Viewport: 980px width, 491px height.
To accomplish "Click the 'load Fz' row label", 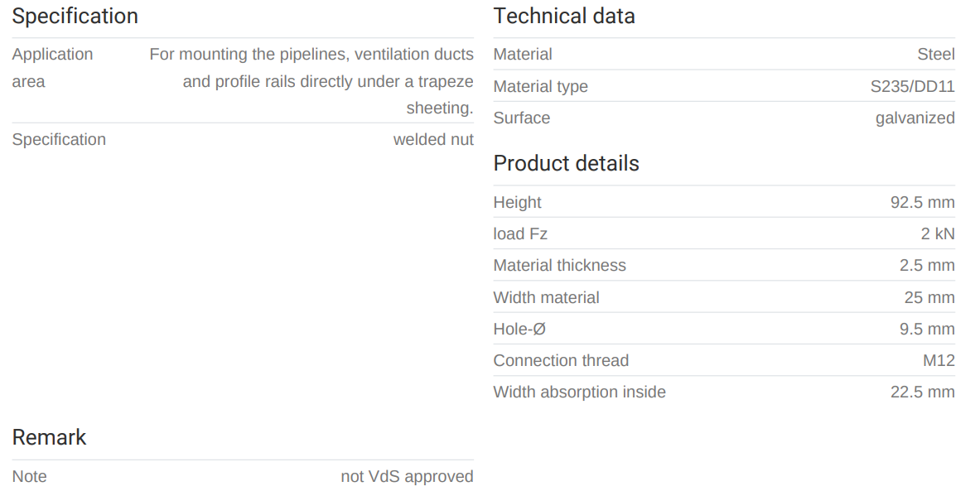I will (520, 234).
